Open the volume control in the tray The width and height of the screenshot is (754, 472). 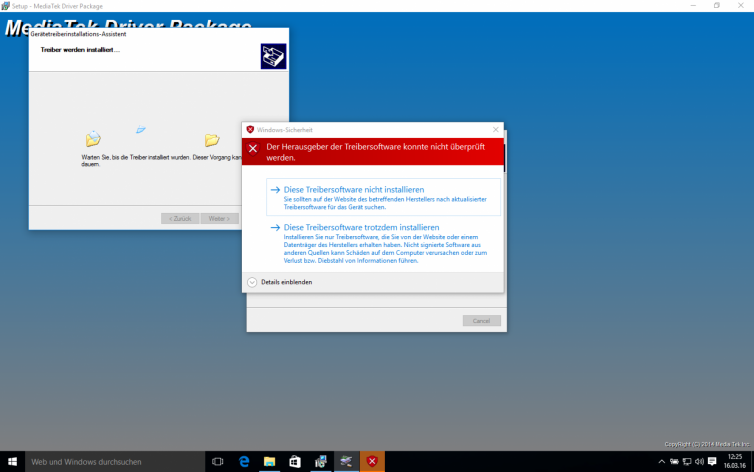(699, 462)
